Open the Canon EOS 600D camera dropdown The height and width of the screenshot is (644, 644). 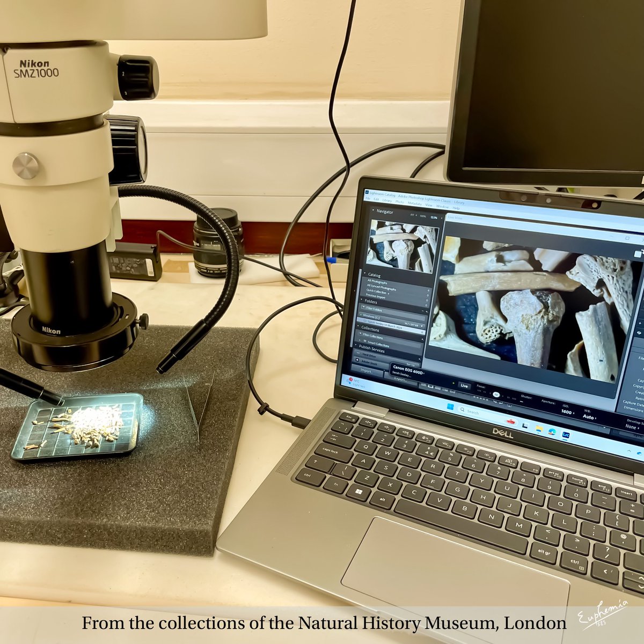408,369
